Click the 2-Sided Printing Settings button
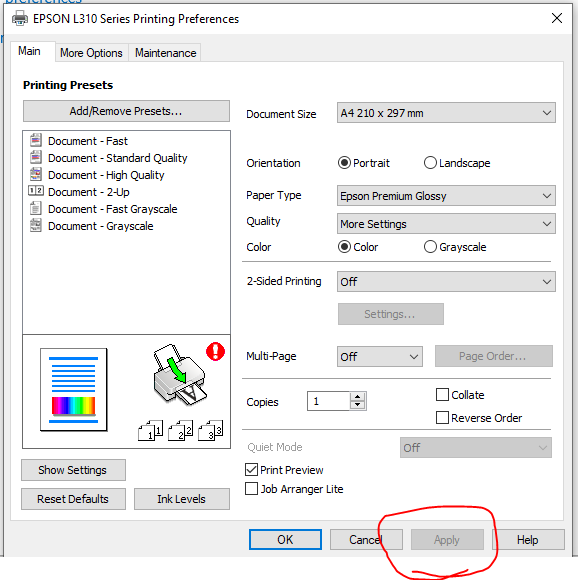 [x=391, y=314]
